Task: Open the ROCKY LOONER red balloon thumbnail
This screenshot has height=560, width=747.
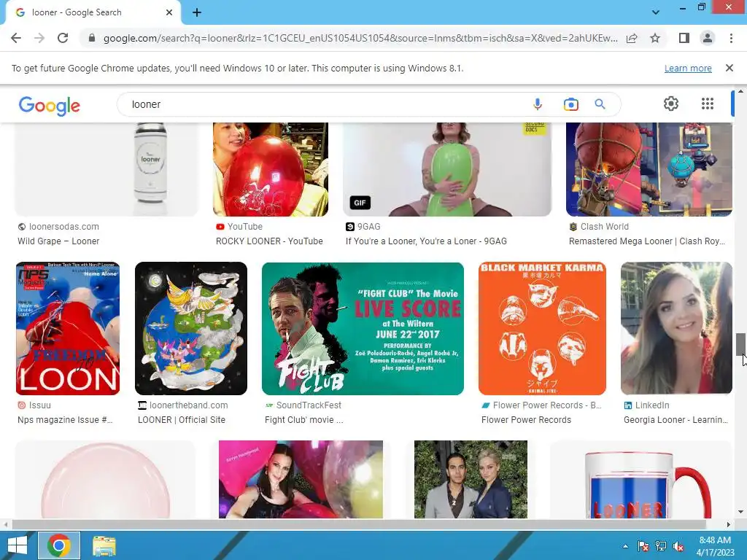Action: (271, 169)
